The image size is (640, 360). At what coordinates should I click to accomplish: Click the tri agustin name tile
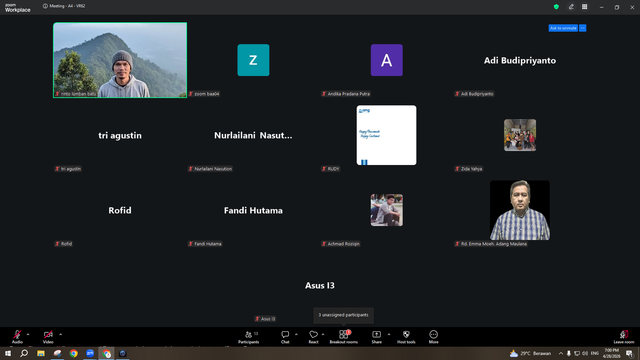(x=120, y=136)
